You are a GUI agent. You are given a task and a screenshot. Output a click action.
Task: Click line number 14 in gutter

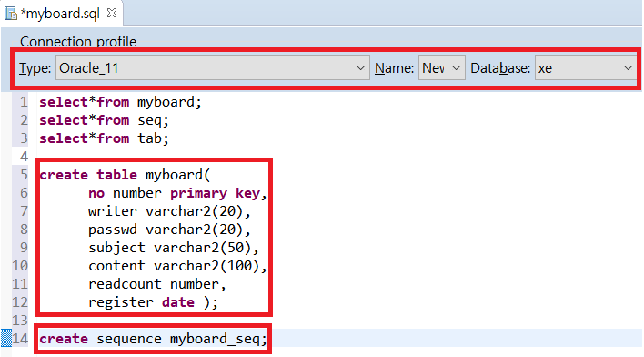click(x=20, y=339)
